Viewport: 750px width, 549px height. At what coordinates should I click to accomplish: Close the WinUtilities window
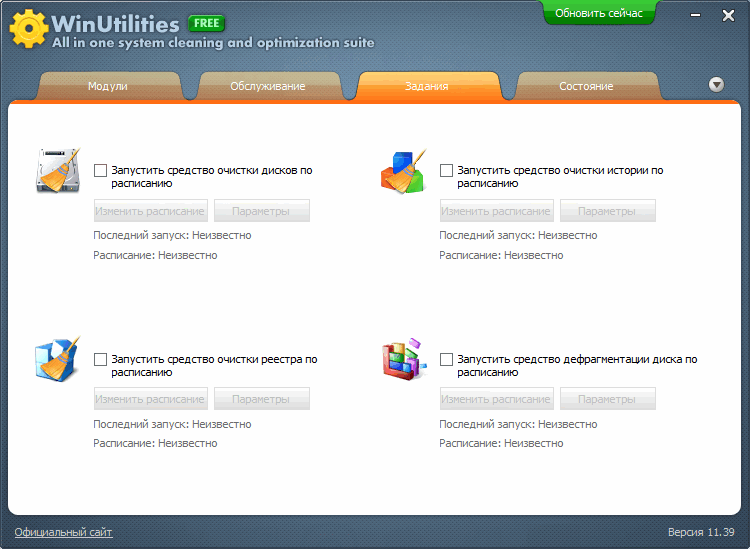click(728, 16)
